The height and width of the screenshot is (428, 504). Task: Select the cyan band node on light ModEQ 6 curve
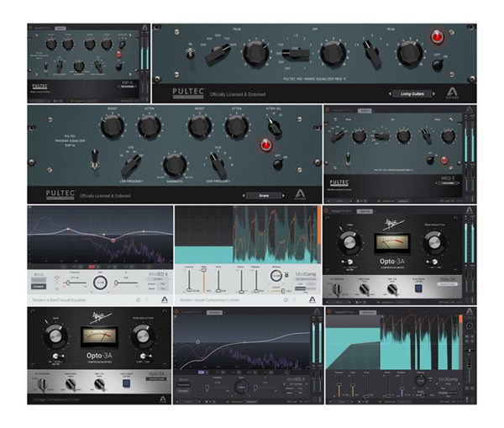[x=104, y=235]
